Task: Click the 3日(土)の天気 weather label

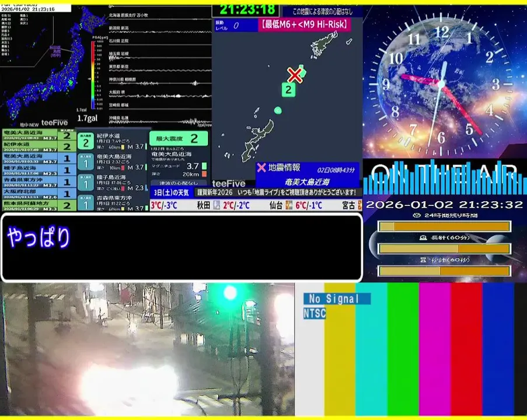Action: click(x=172, y=192)
